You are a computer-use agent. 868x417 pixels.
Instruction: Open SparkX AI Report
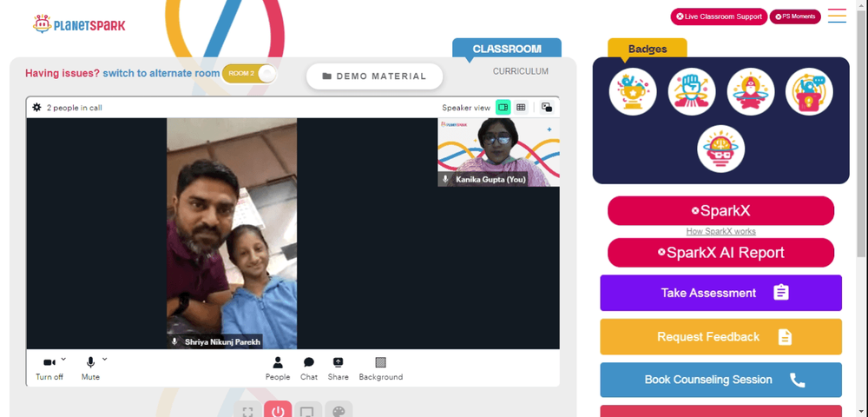720,253
